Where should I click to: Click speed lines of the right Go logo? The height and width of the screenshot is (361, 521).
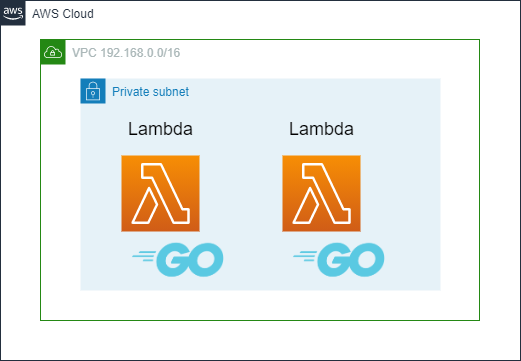coord(305,256)
